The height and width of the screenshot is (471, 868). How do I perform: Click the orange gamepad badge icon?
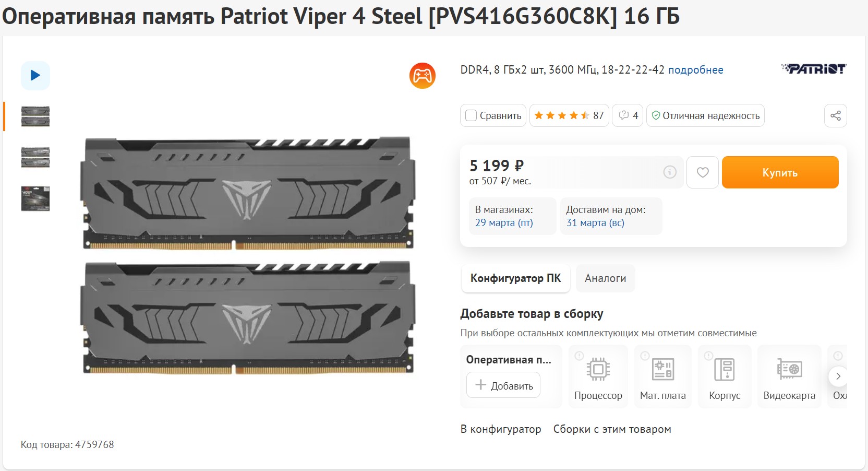[x=422, y=76]
